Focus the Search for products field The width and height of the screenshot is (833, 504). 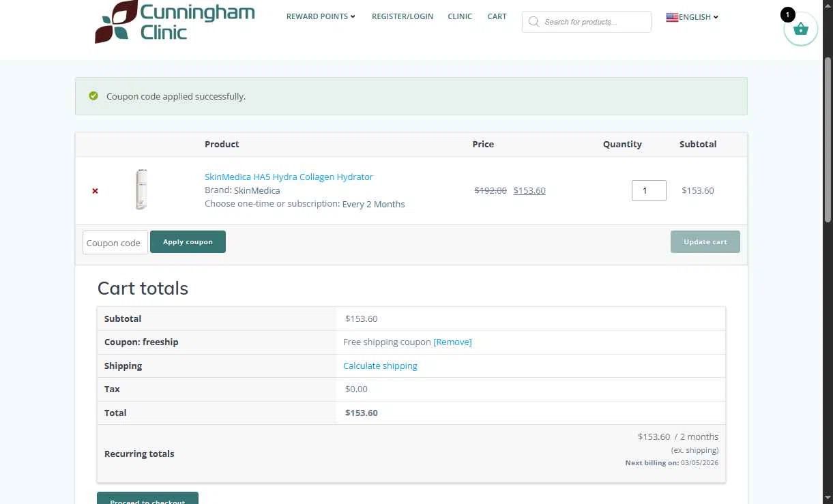pyautogui.click(x=587, y=22)
